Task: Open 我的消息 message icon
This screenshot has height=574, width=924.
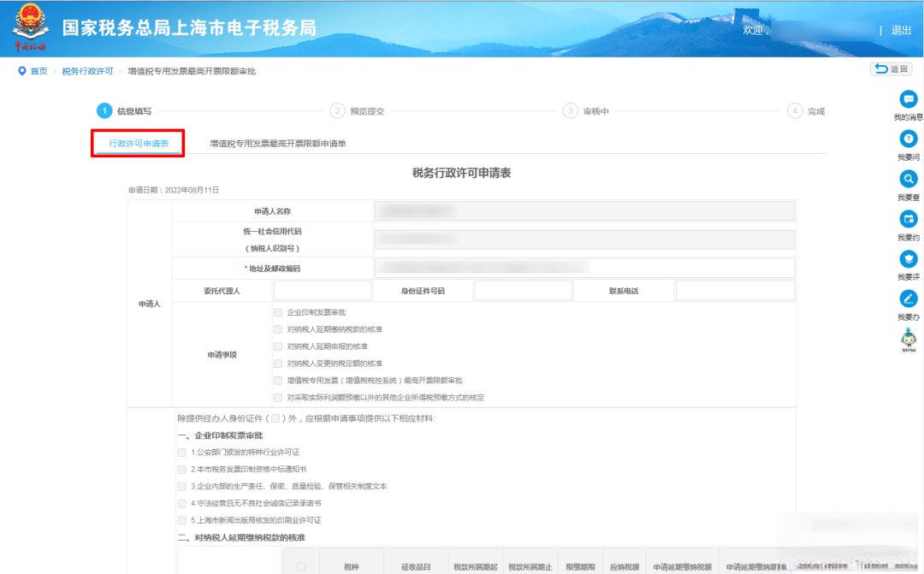Action: pyautogui.click(x=909, y=100)
